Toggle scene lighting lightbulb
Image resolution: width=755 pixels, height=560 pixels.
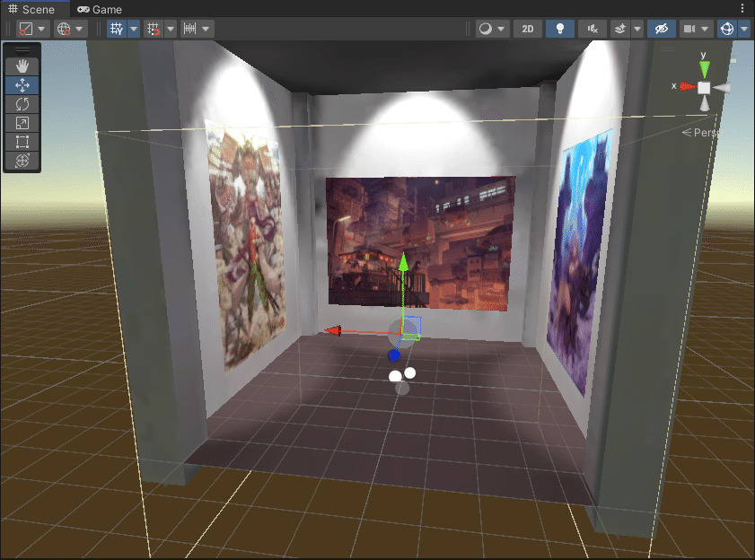560,29
